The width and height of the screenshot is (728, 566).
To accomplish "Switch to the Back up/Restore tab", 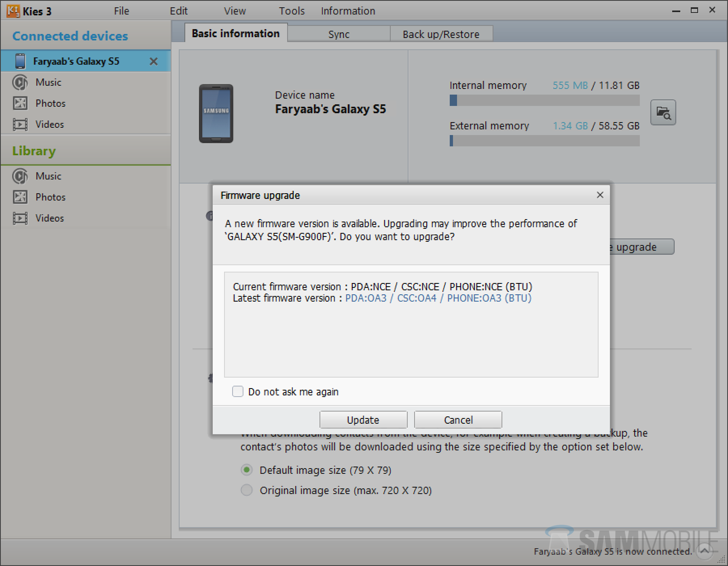I will point(441,34).
